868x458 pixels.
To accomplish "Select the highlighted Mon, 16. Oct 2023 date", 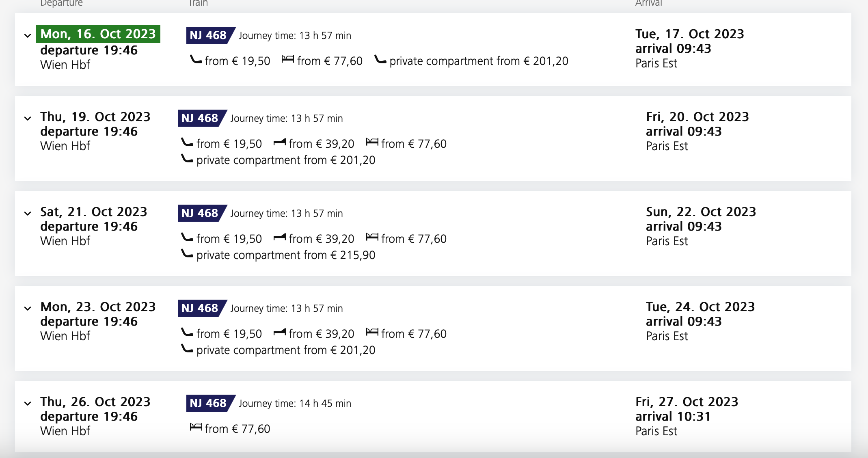I will click(x=98, y=34).
